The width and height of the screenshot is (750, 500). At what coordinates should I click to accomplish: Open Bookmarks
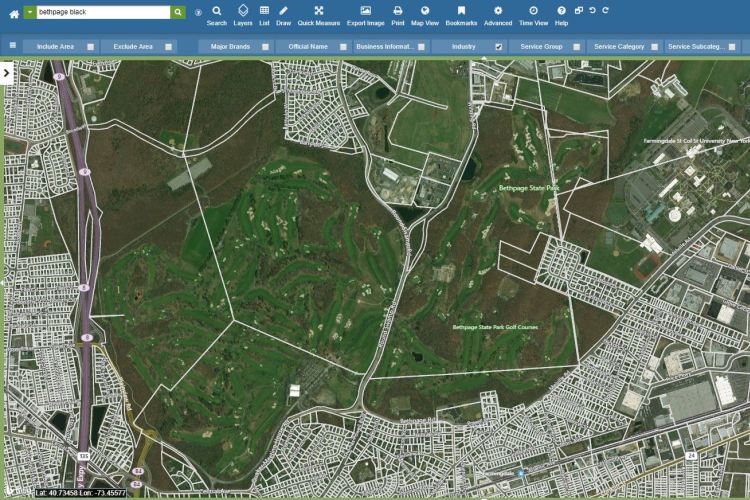(x=461, y=16)
